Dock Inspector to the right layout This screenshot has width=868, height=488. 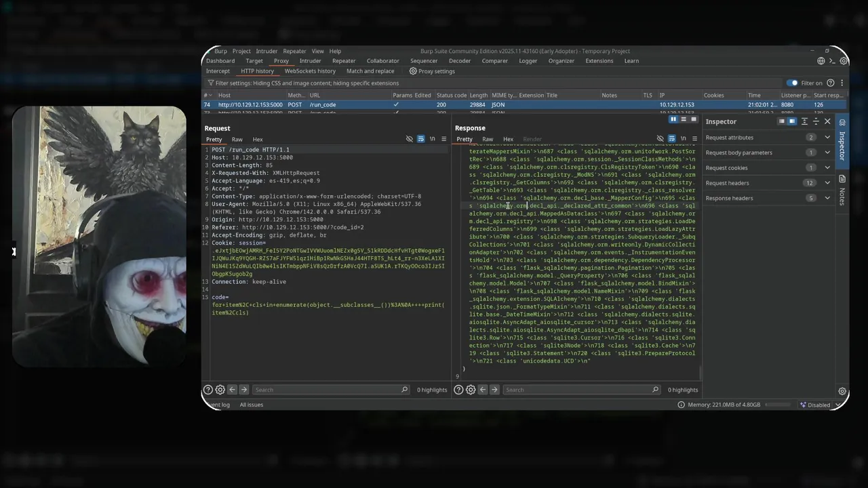pos(791,121)
